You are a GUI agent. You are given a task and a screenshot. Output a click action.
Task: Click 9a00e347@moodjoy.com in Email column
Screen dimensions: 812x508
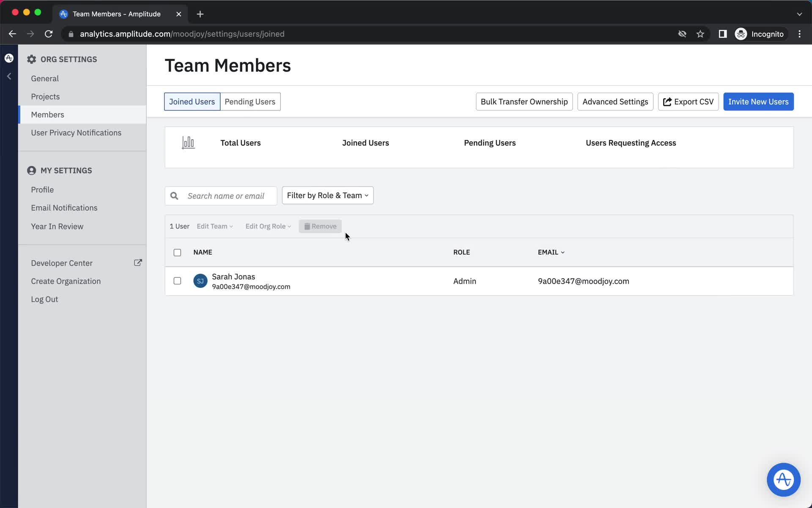click(583, 281)
